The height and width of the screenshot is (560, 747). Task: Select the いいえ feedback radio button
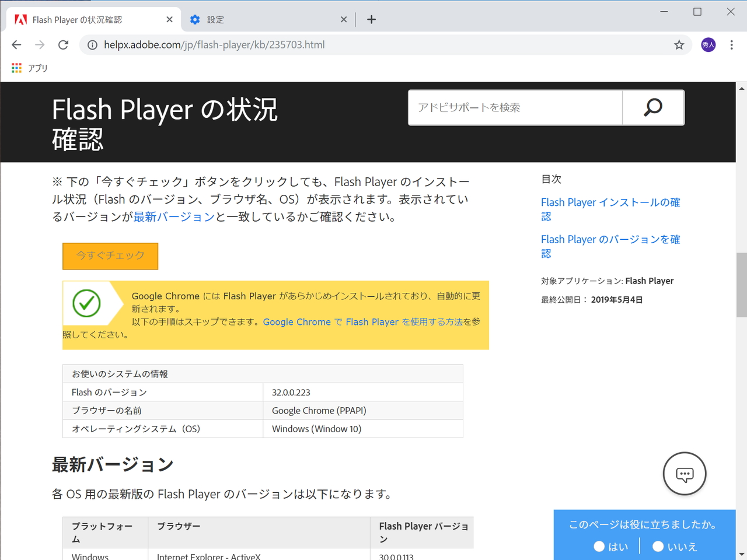[x=658, y=547]
